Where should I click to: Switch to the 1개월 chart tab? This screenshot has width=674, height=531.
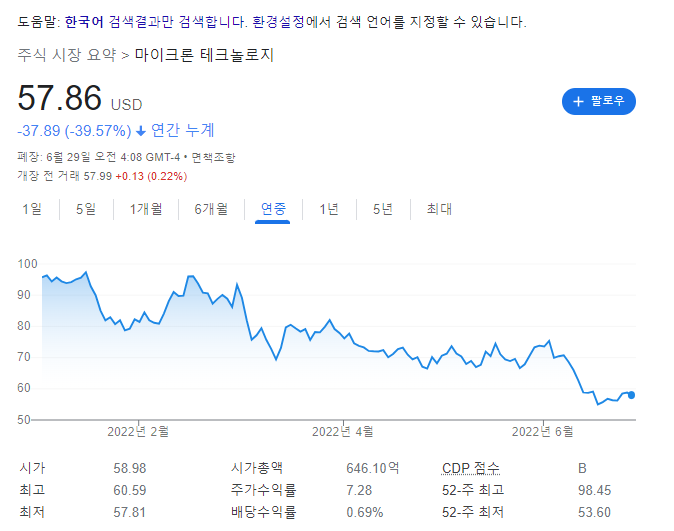coord(146,209)
